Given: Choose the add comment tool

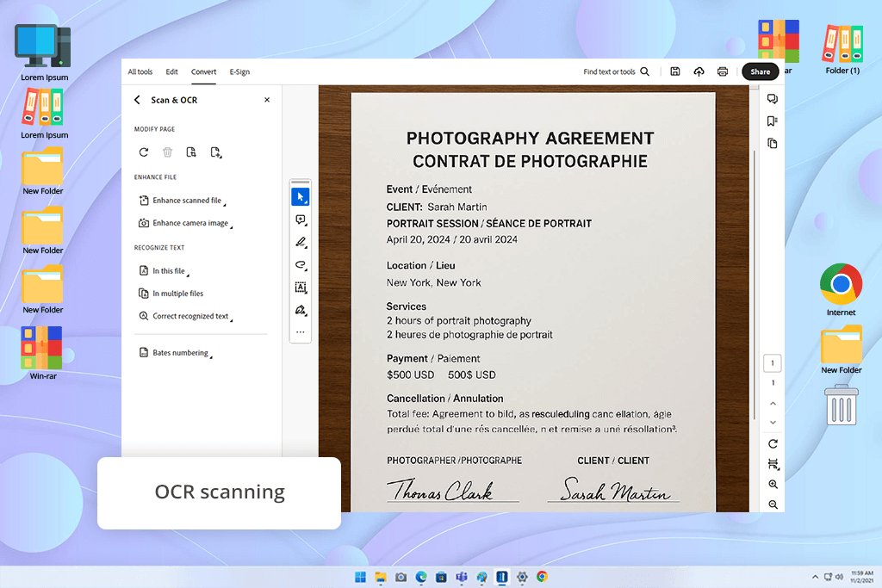Looking at the screenshot, I should [x=301, y=220].
